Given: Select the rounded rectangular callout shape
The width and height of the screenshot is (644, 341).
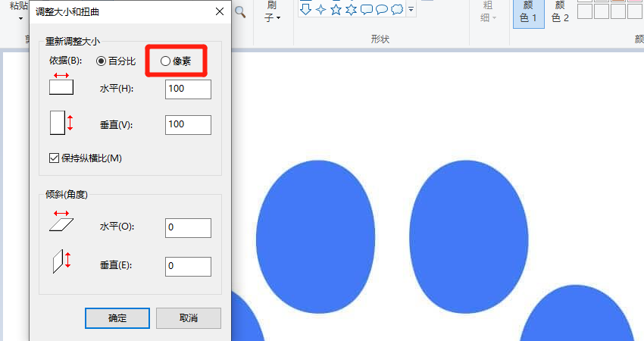Looking at the screenshot, I should pyautogui.click(x=367, y=10).
